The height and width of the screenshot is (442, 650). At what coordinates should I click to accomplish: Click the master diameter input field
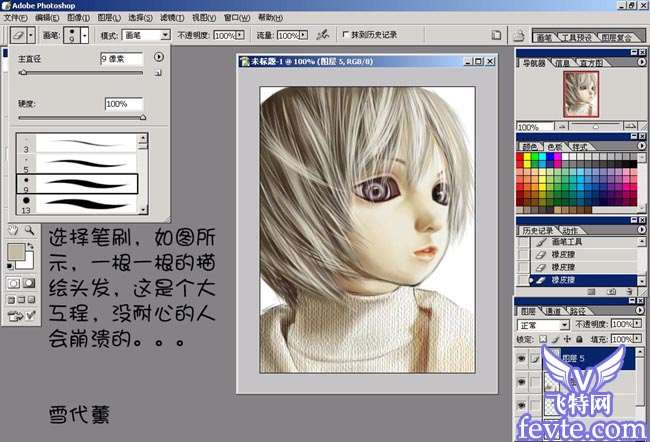pos(122,59)
